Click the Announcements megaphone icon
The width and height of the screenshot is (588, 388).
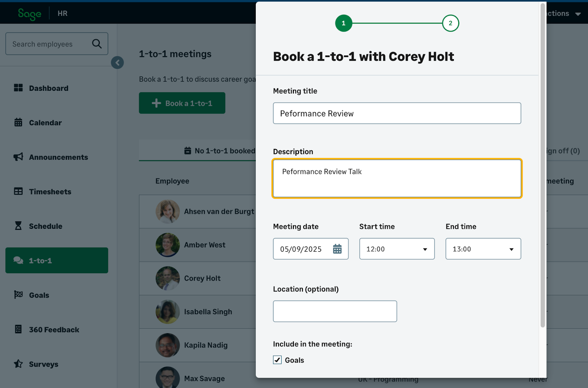18,157
